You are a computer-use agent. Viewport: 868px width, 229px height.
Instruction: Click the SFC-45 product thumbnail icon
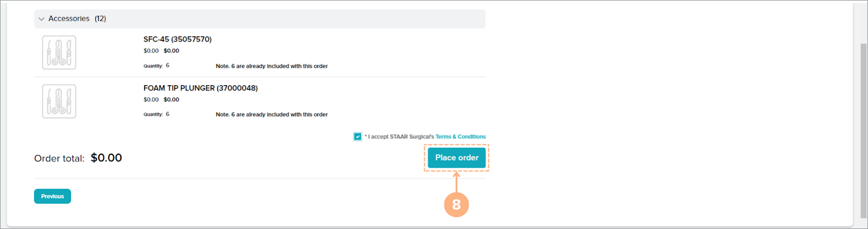[59, 53]
